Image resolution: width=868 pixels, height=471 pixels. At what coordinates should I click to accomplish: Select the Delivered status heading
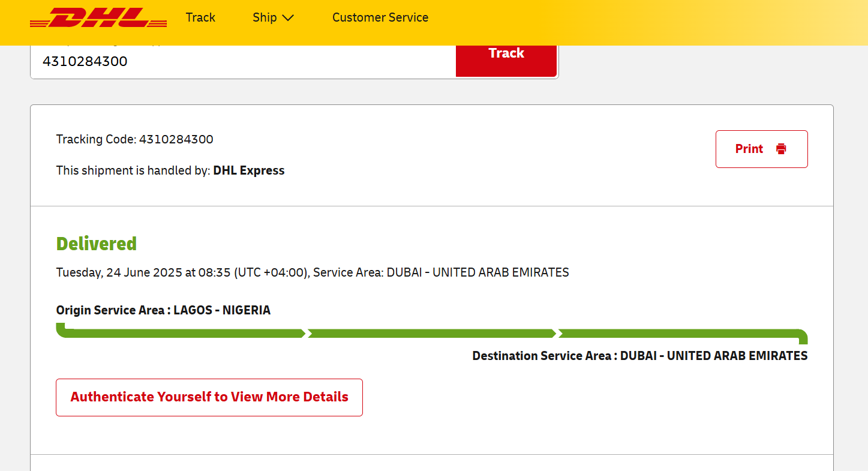pyautogui.click(x=97, y=244)
